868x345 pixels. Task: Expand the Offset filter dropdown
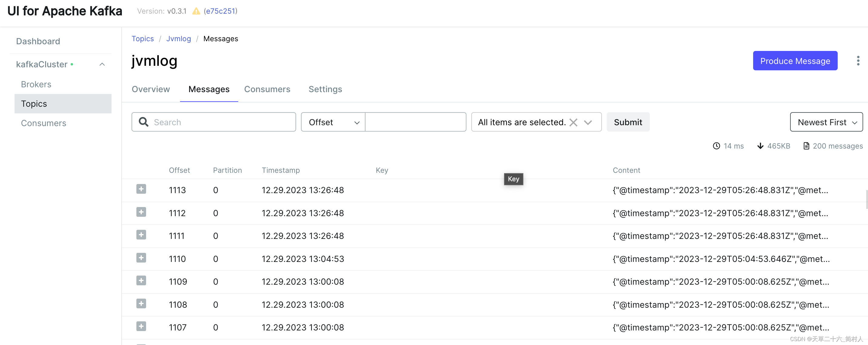(333, 121)
